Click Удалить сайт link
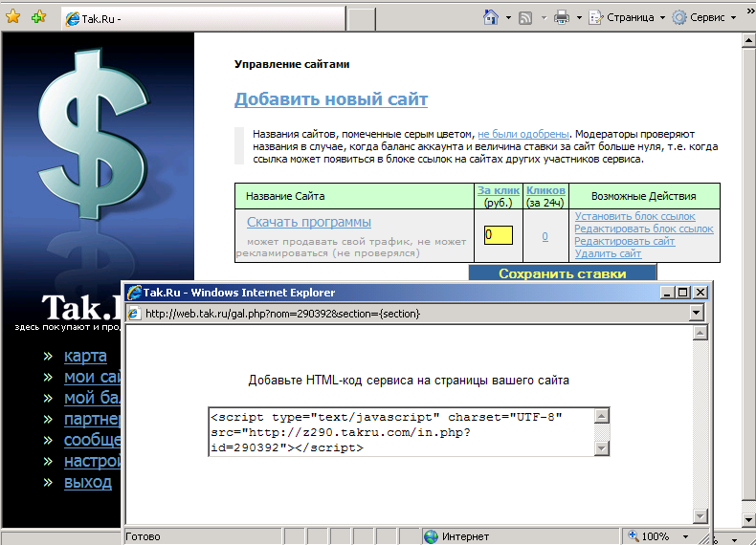756x545 pixels. tap(608, 254)
